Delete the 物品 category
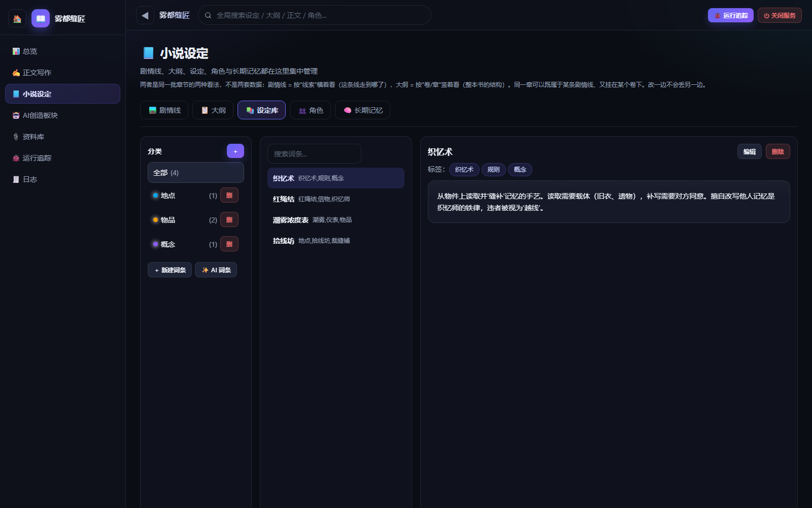This screenshot has height=508, width=812. pos(229,219)
